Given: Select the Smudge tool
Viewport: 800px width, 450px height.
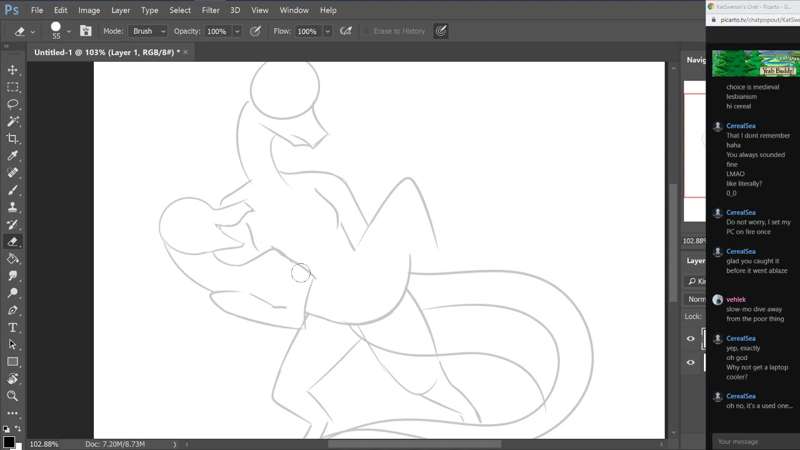Looking at the screenshot, I should coord(13,276).
